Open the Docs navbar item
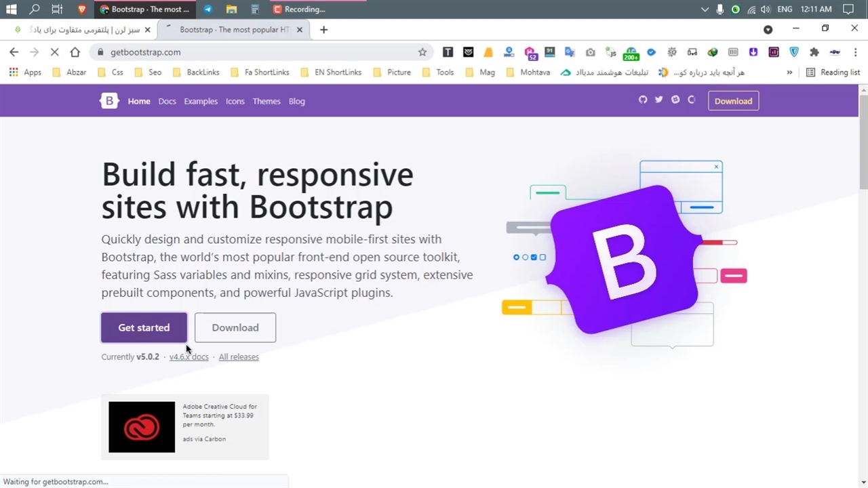Viewport: 868px width, 488px height. click(167, 101)
